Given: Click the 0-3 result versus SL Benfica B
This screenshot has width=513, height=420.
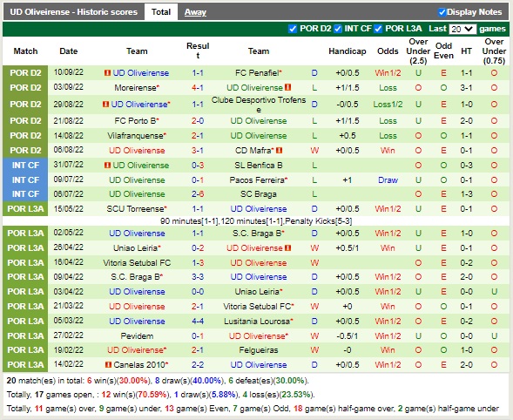Looking at the screenshot, I should (x=198, y=165).
